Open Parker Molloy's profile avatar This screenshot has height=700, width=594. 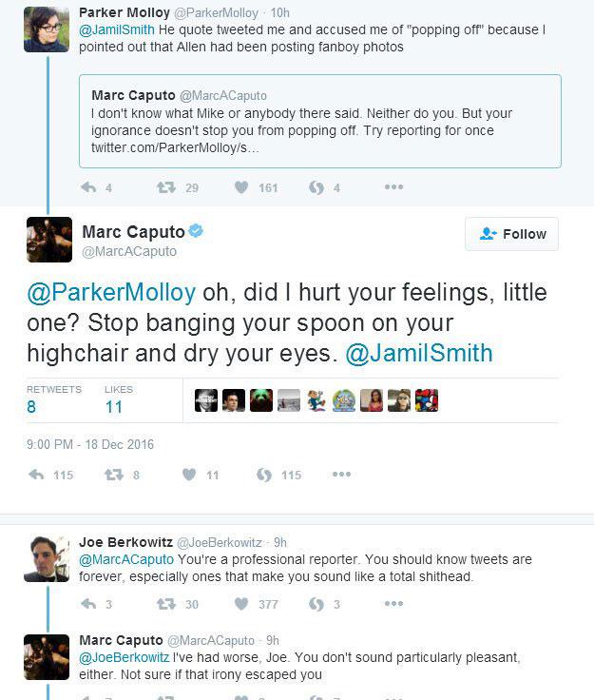46,29
